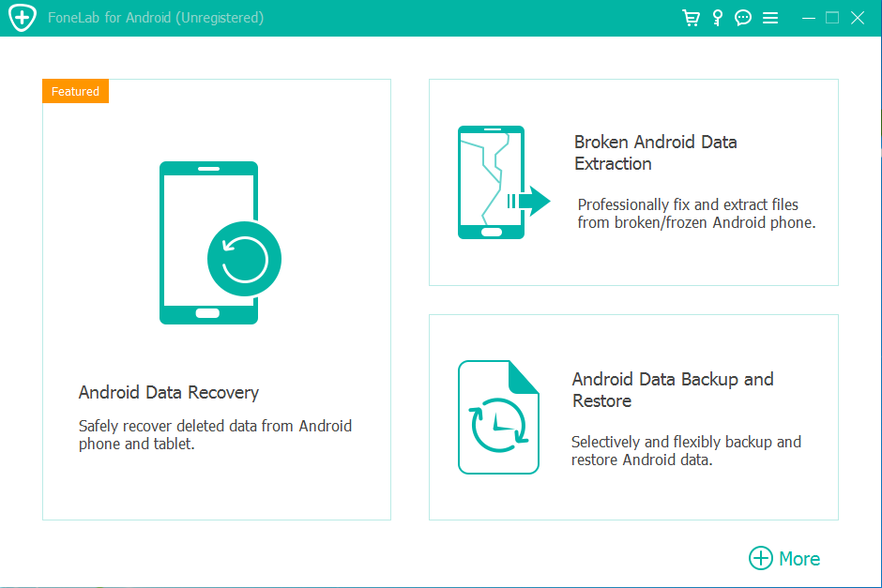The height and width of the screenshot is (588, 882).
Task: Click the orange Featured badge
Action: point(76,91)
